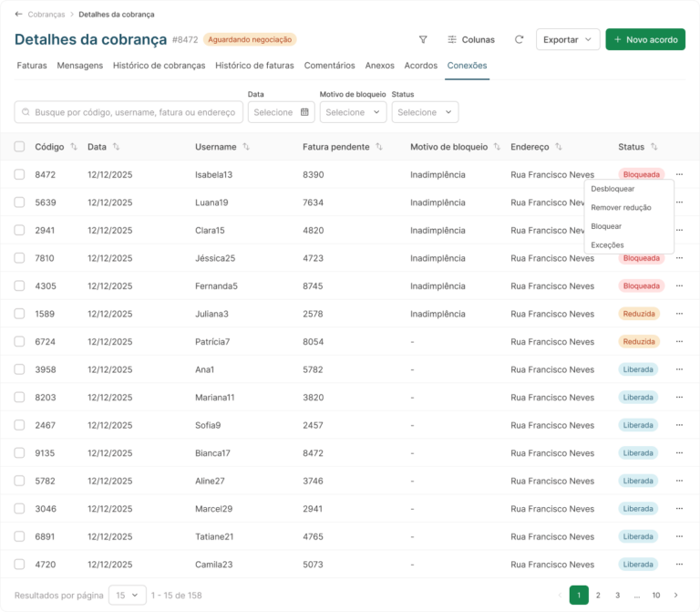Open more options for row 2467
Viewport: 700px width, 612px height.
tap(679, 425)
